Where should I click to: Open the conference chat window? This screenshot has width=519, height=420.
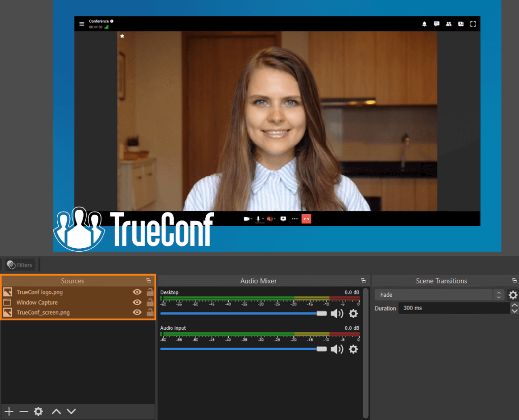[436, 24]
